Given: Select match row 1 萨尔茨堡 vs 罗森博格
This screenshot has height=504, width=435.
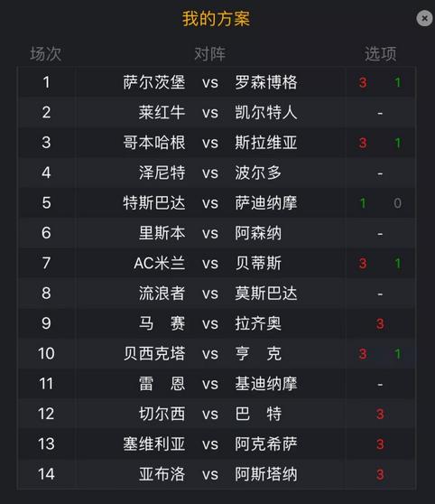Looking at the screenshot, I should pos(217,82).
